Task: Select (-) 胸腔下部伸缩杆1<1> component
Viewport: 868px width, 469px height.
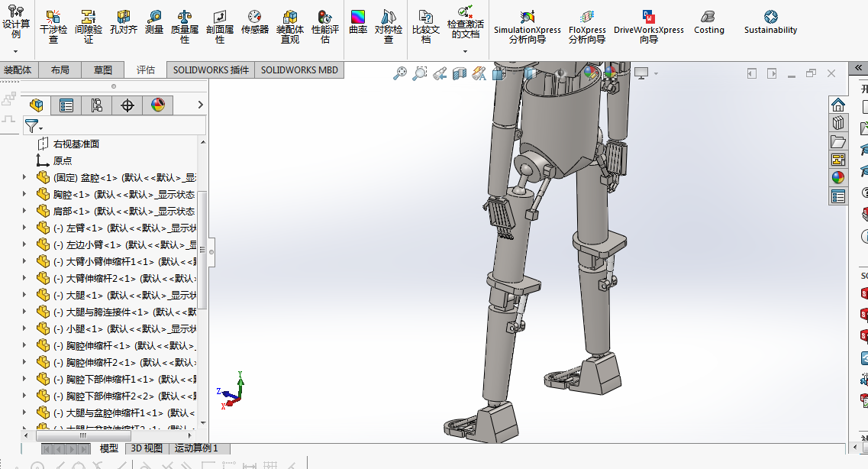Action: click(x=116, y=380)
